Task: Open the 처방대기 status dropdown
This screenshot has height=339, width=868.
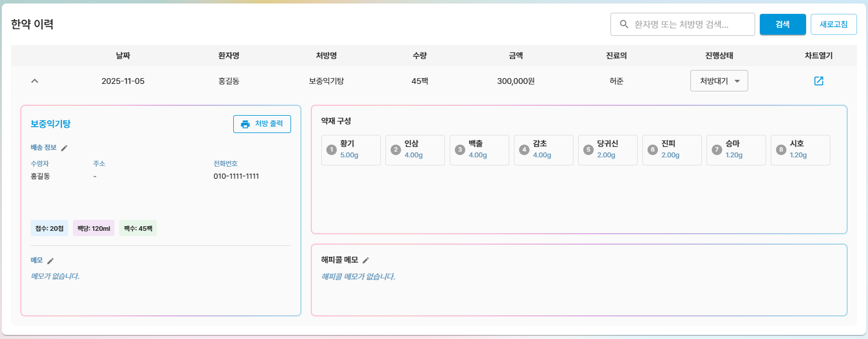Action: [x=719, y=81]
